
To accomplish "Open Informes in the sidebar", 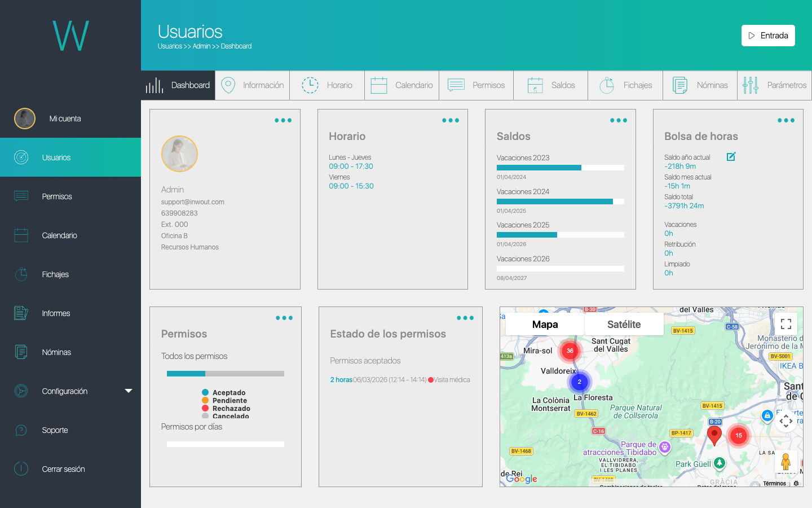I will coord(70,313).
